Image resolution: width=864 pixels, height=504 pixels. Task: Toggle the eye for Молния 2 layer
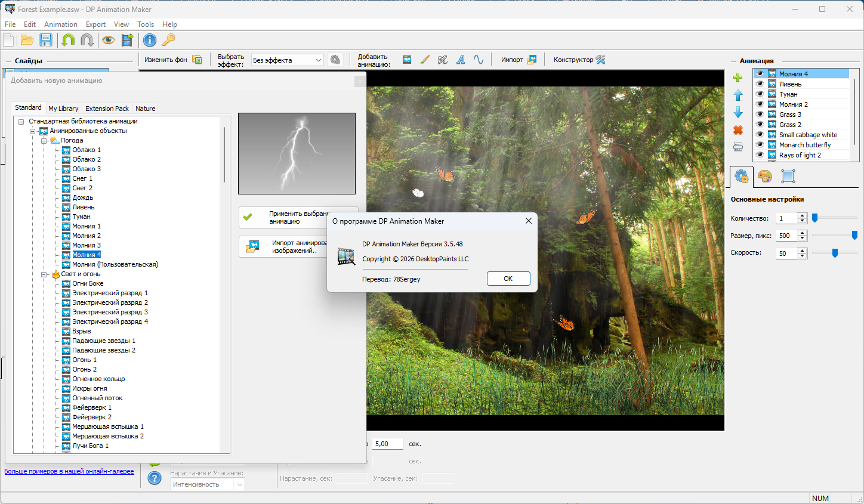coord(760,104)
